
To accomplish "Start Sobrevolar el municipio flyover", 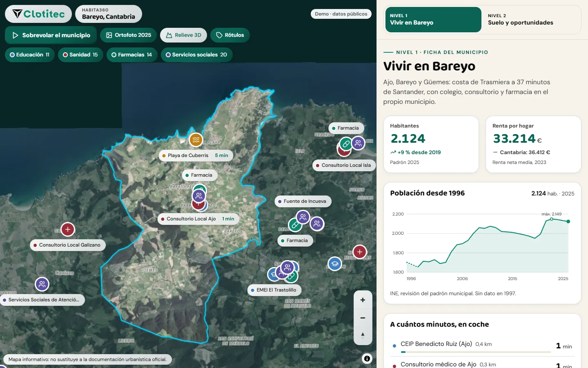I will click(51, 35).
